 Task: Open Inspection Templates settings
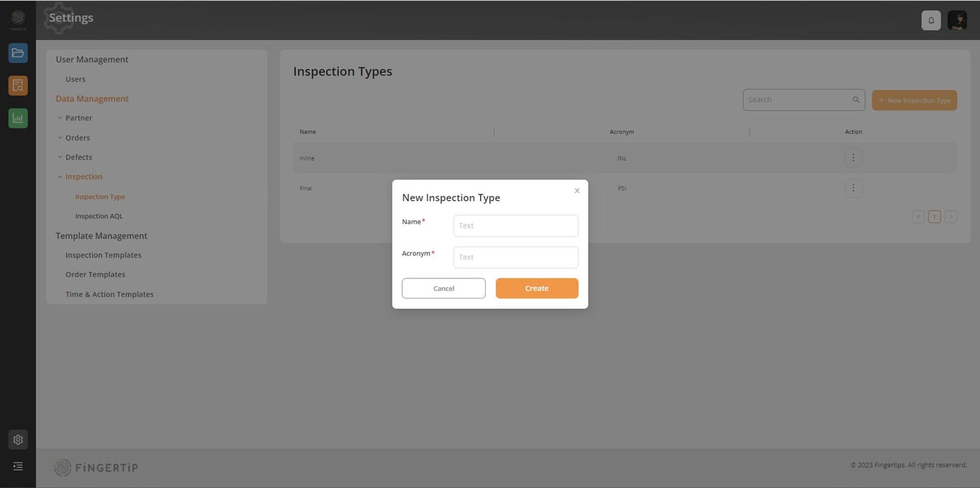103,254
